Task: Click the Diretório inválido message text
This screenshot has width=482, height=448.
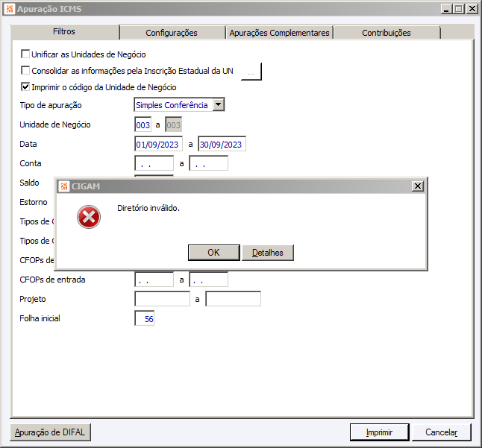Action: point(148,208)
